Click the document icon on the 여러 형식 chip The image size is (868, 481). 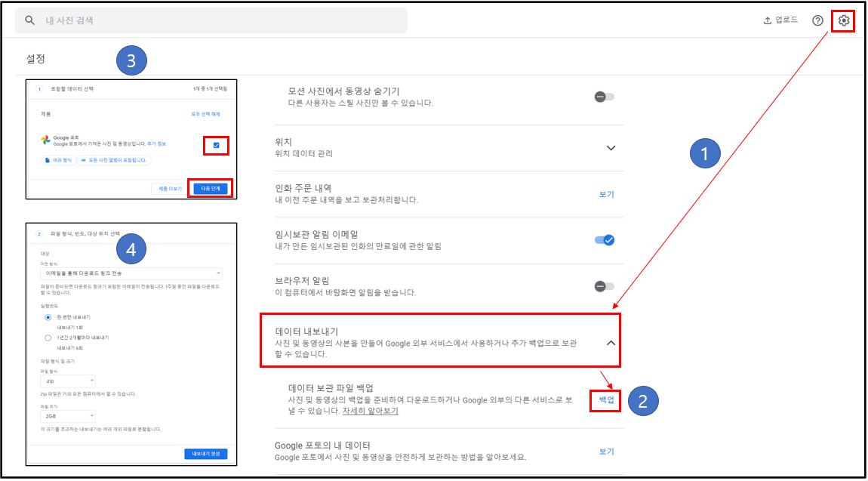[x=46, y=160]
